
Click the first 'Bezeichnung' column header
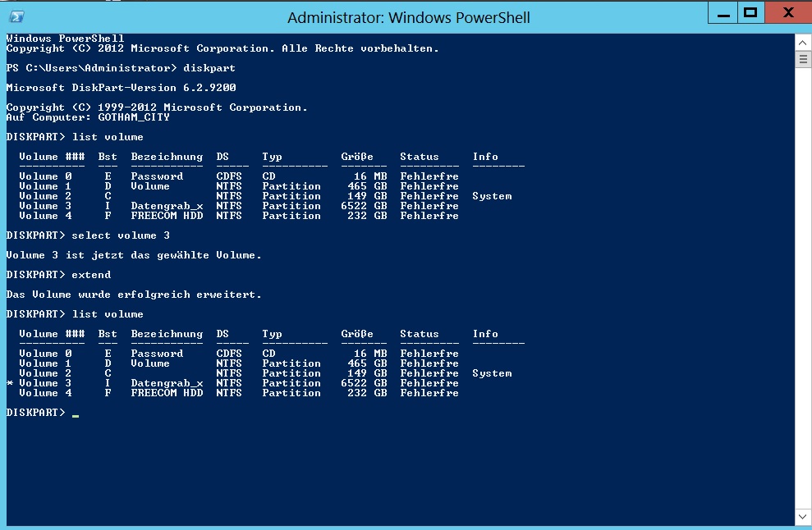[167, 157]
